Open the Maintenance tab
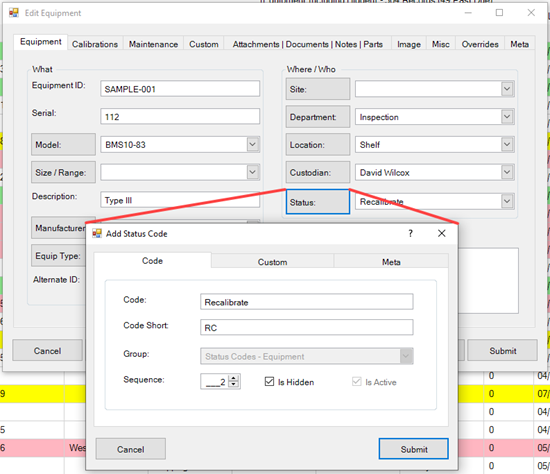Screen dimensions: 550x474 [x=153, y=44]
